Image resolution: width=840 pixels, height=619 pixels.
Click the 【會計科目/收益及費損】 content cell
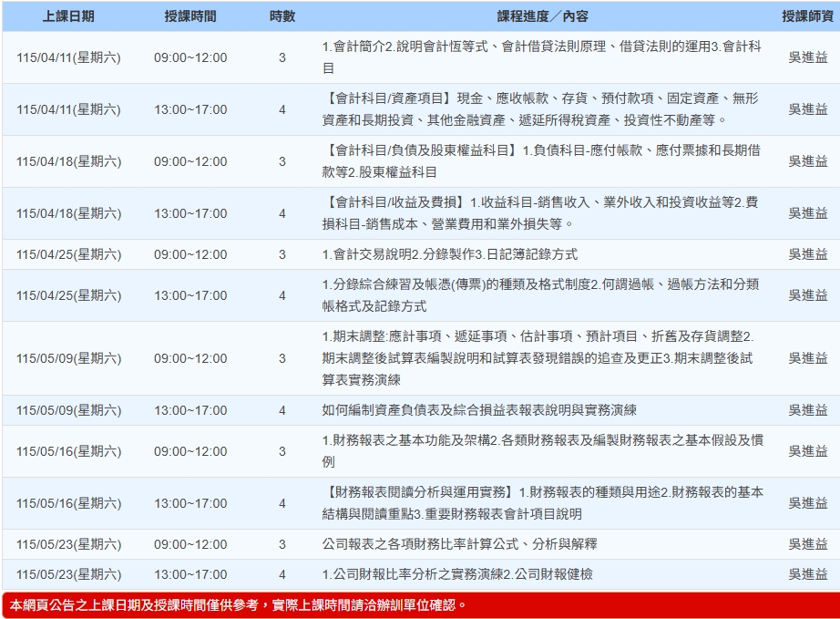[542, 213]
